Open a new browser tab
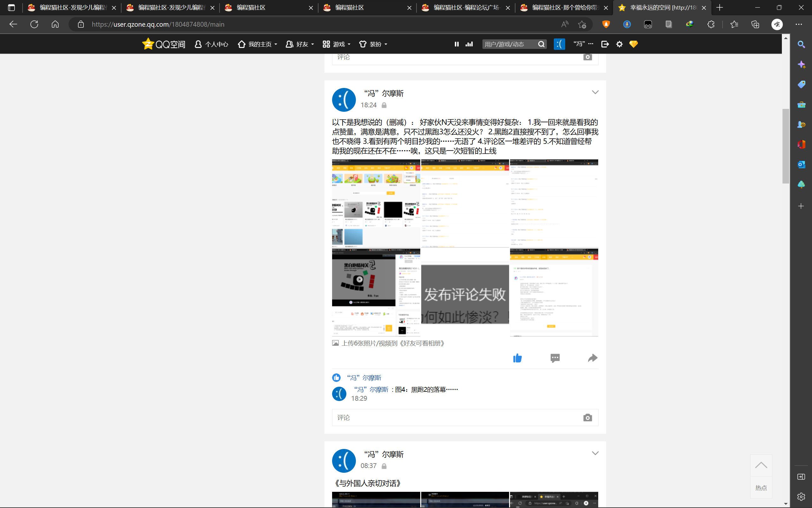Image resolution: width=812 pixels, height=508 pixels. (719, 7)
